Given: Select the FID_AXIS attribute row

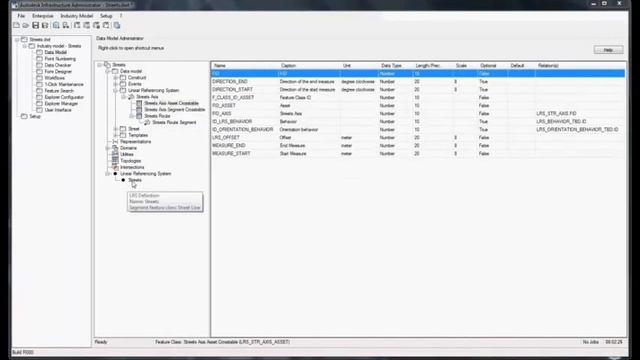Looking at the screenshot, I should coord(418,113).
